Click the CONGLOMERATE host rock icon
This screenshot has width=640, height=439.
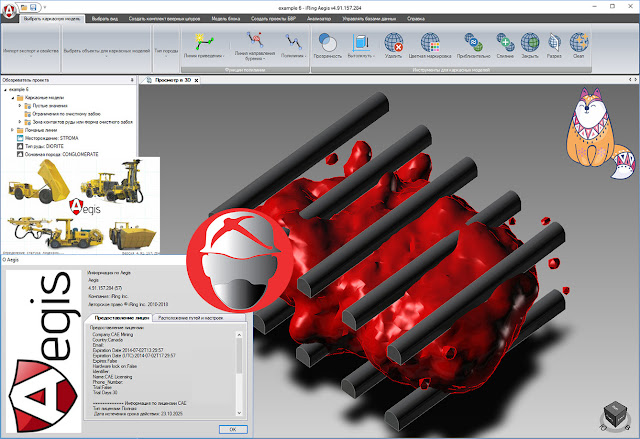pyautogui.click(x=20, y=154)
